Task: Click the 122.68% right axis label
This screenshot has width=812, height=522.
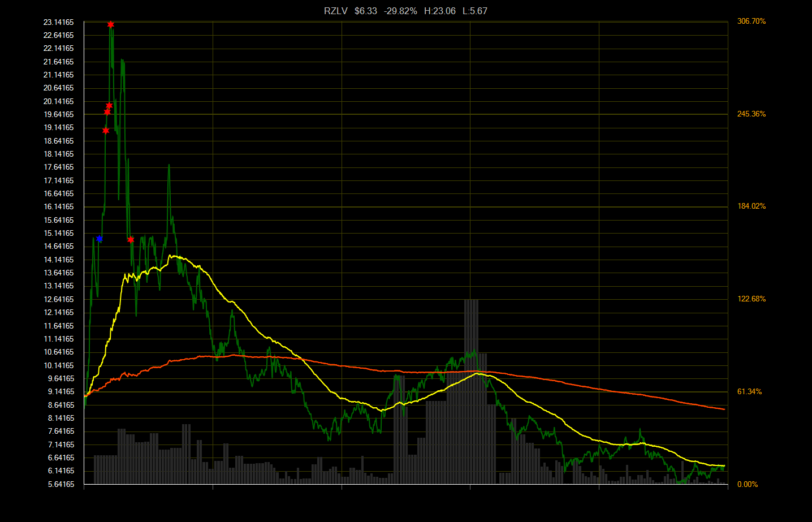Action: [751, 299]
